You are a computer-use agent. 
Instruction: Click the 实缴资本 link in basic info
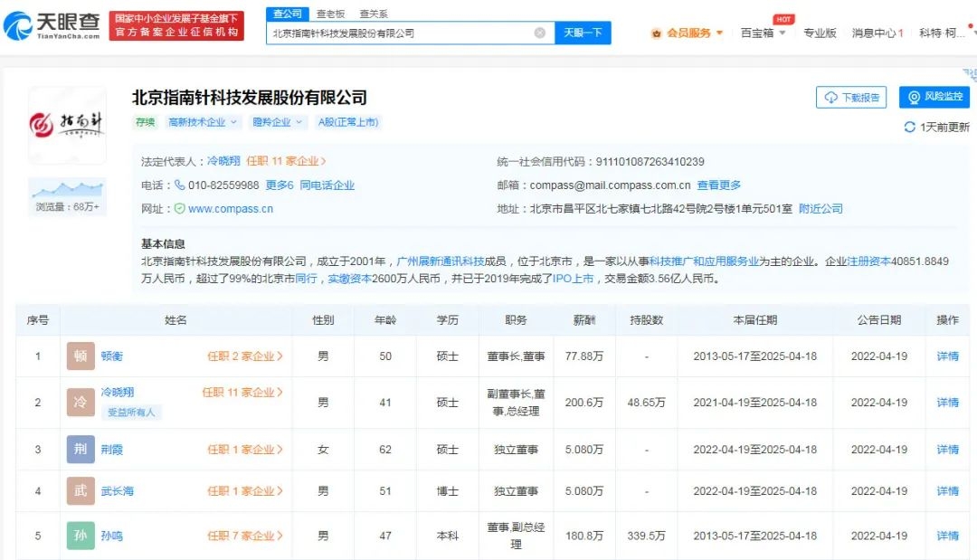[349, 279]
